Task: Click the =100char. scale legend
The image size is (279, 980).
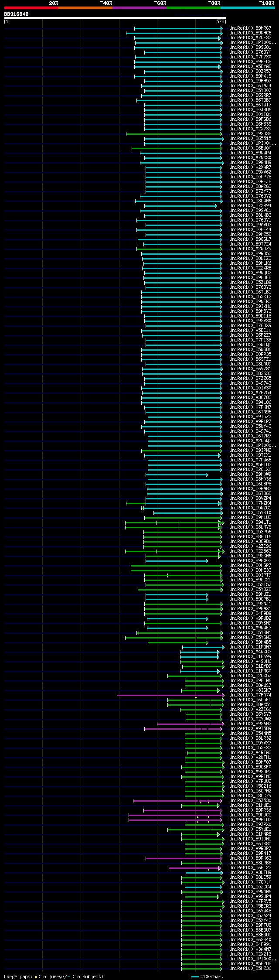Action: point(207,977)
